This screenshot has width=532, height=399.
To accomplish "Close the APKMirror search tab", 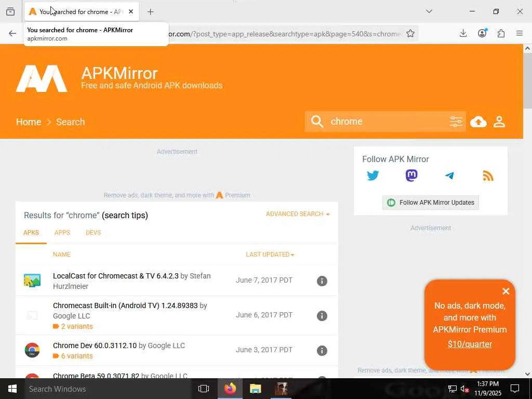I will click(x=131, y=11).
